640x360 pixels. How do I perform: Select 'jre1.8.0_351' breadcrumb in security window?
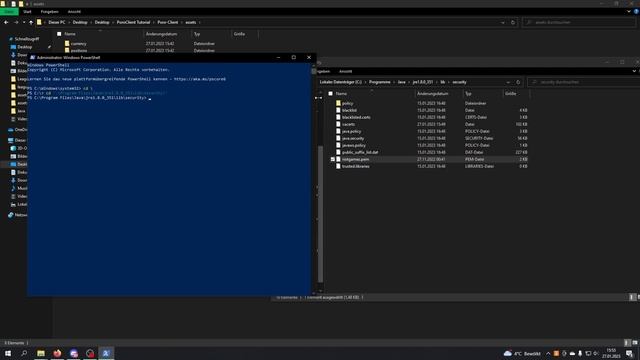coord(422,82)
